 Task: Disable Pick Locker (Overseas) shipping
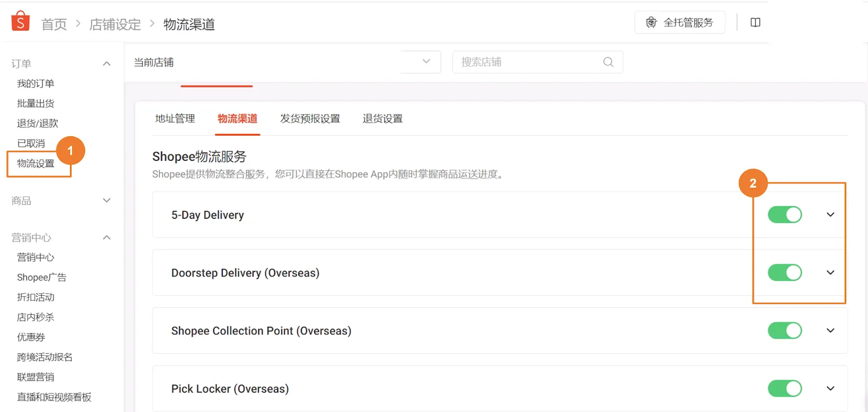[784, 388]
